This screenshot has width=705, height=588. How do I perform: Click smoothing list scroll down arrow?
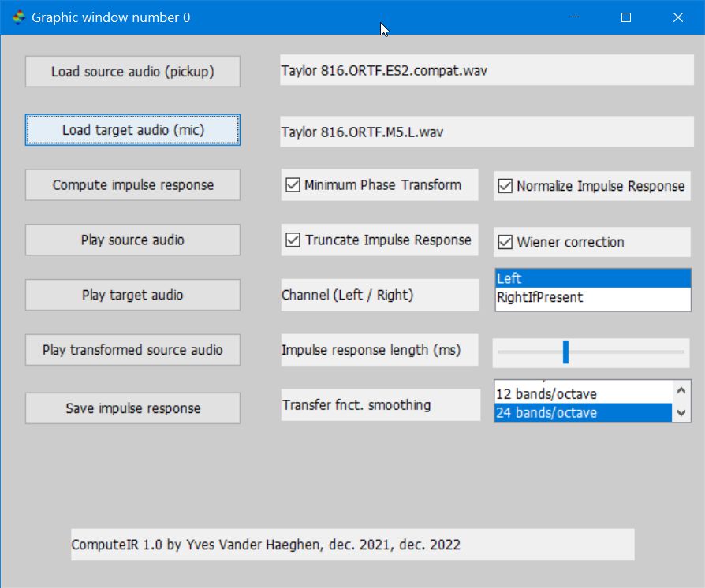tap(681, 413)
